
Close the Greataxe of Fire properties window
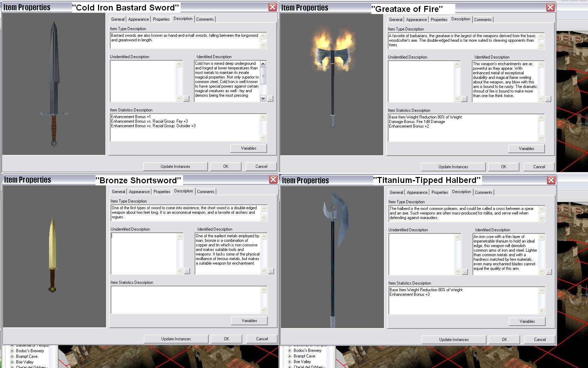pos(551,7)
